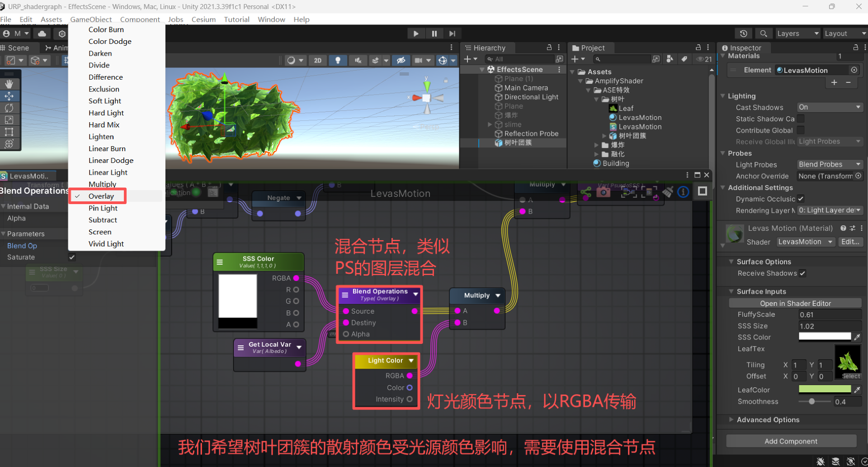Toggle scene visibility eye-slash button
868x467 pixels.
coord(401,60)
